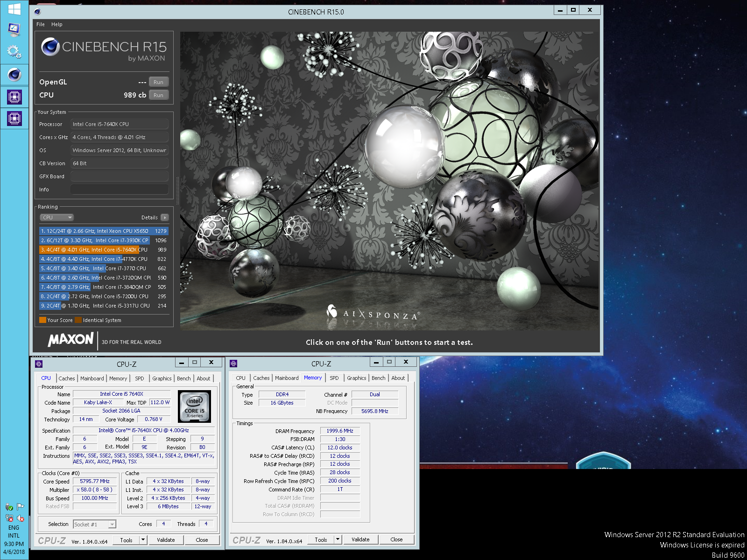Open SPD tab in right CPU-Z

pyautogui.click(x=334, y=378)
